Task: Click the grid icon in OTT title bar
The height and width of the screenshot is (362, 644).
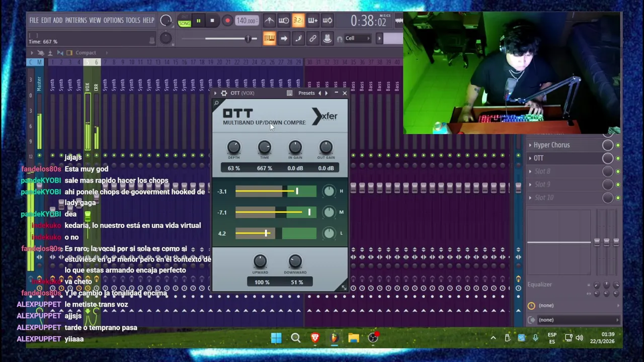Action: click(x=289, y=93)
